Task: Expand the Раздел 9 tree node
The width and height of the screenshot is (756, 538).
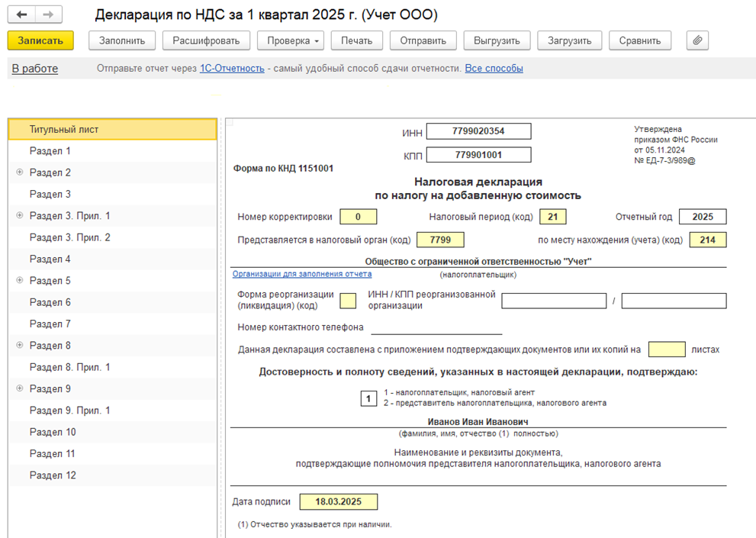Action: (x=20, y=388)
